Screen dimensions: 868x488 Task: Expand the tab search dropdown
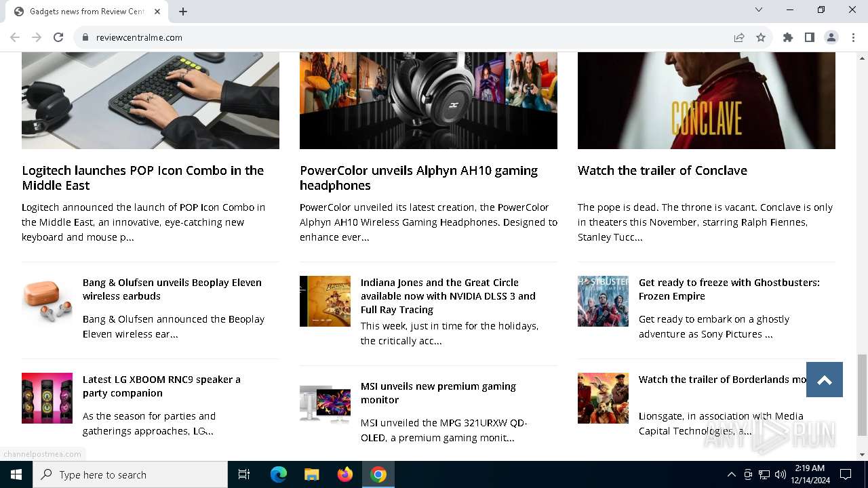pyautogui.click(x=759, y=9)
